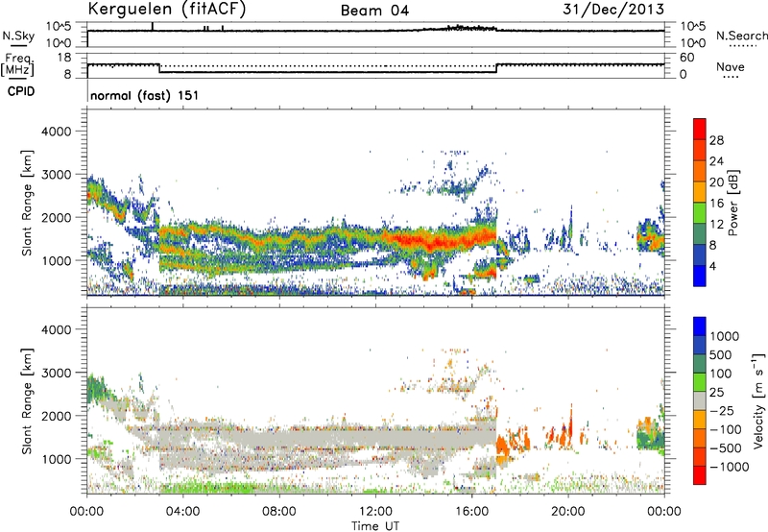Click the "12:00" time tick label
This screenshot has height=532, width=768.
pos(375,512)
